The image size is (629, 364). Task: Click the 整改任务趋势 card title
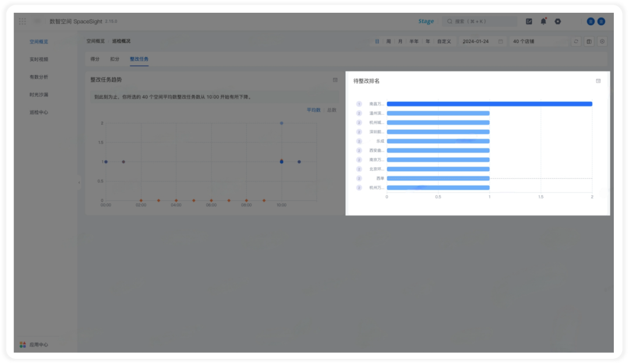106,80
